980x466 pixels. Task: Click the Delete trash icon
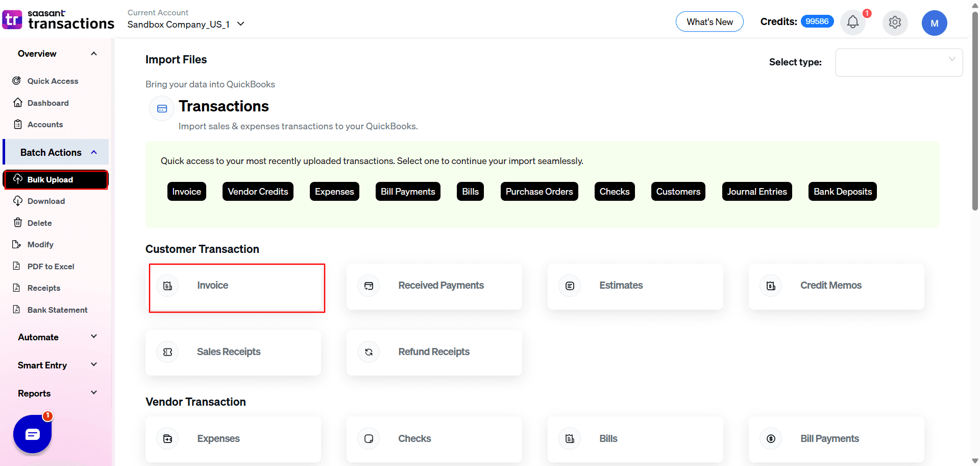click(18, 222)
